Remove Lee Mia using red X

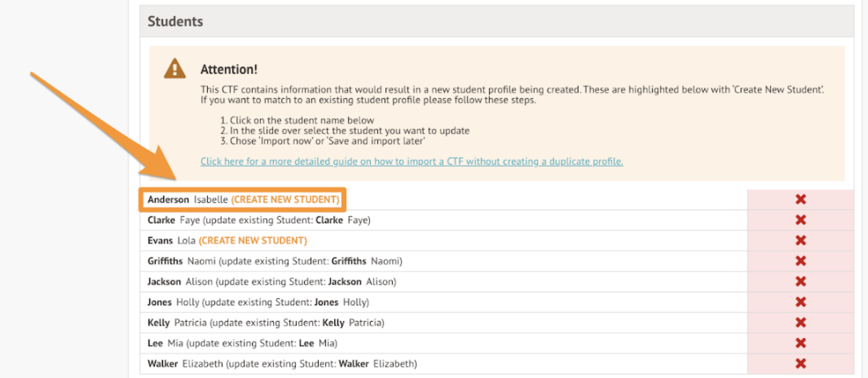tap(800, 343)
